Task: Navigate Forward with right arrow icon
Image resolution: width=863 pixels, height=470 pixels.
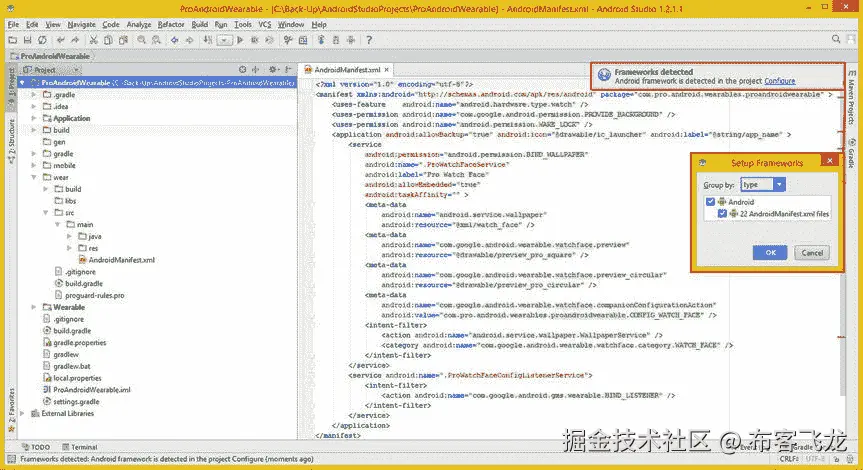Action: [x=189, y=40]
